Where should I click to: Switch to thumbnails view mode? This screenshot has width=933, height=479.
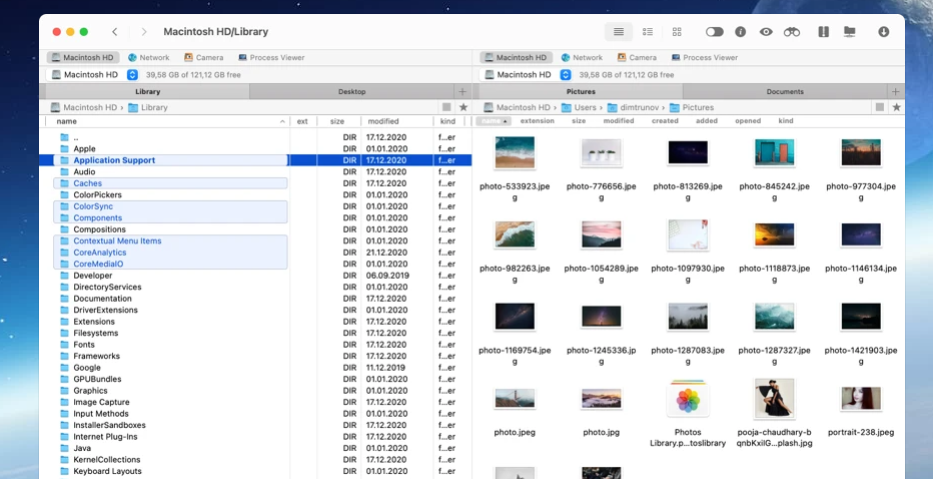(677, 32)
